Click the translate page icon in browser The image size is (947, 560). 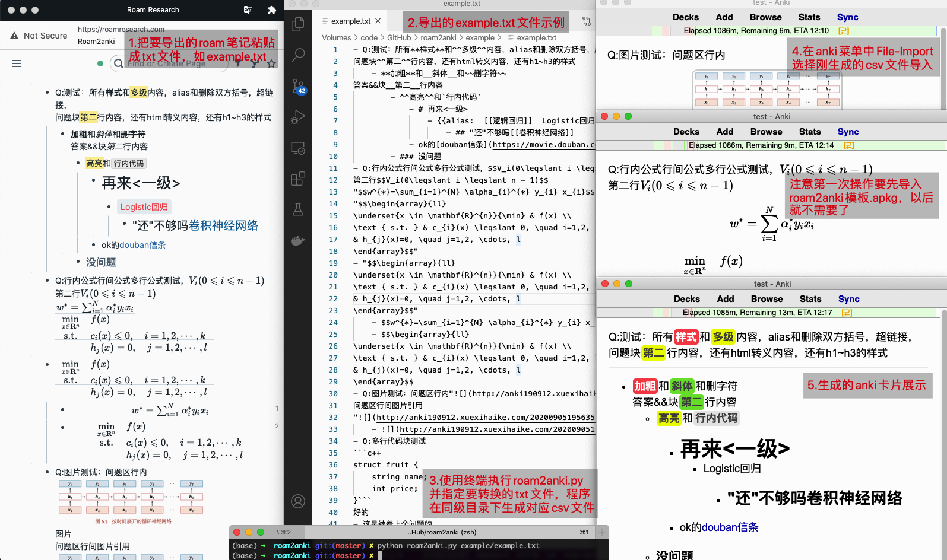tap(248, 10)
